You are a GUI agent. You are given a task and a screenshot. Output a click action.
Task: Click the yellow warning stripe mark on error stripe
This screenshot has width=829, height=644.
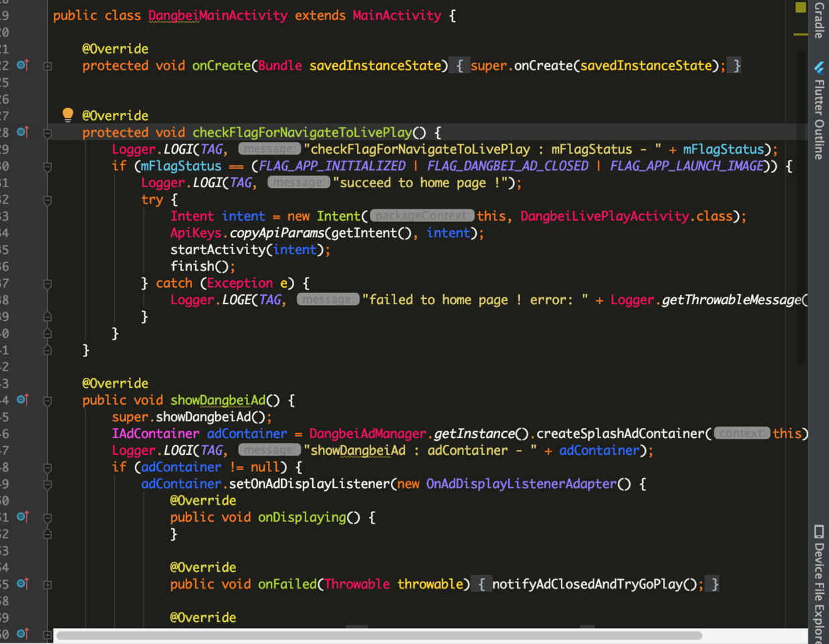(x=800, y=34)
